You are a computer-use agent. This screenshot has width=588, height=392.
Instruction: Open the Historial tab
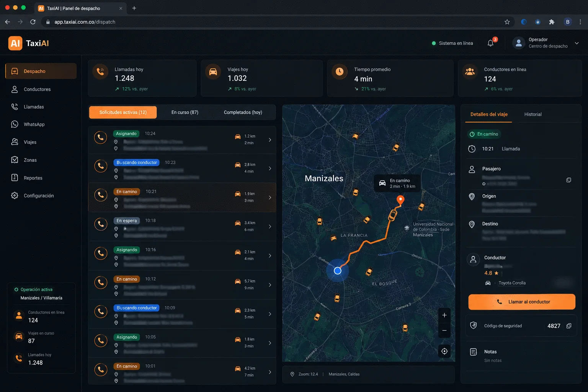[x=533, y=114]
